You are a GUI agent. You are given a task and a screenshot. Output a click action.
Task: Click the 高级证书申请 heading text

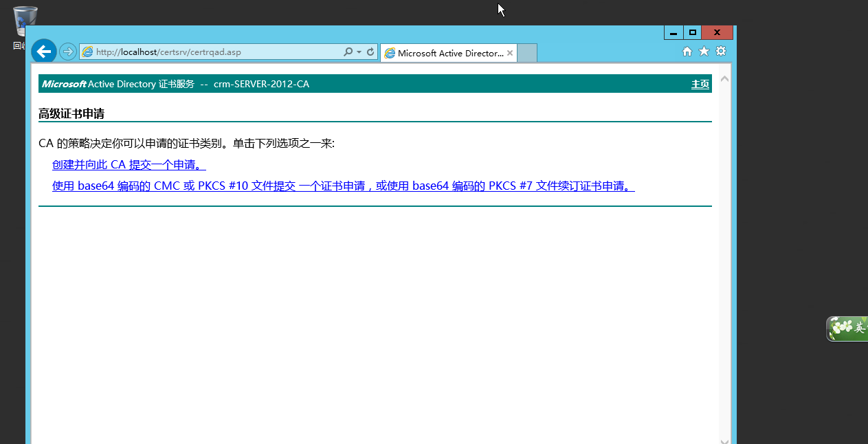71,113
